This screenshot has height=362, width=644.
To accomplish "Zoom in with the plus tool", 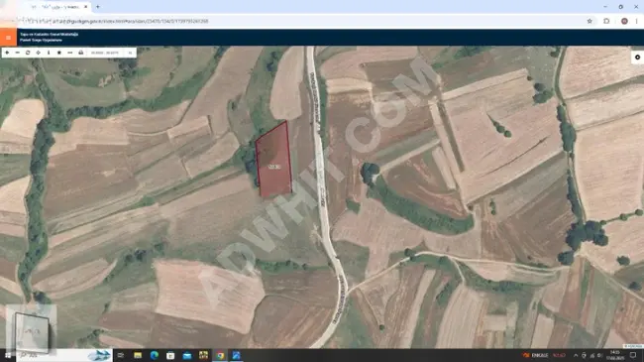I will (x=7, y=53).
